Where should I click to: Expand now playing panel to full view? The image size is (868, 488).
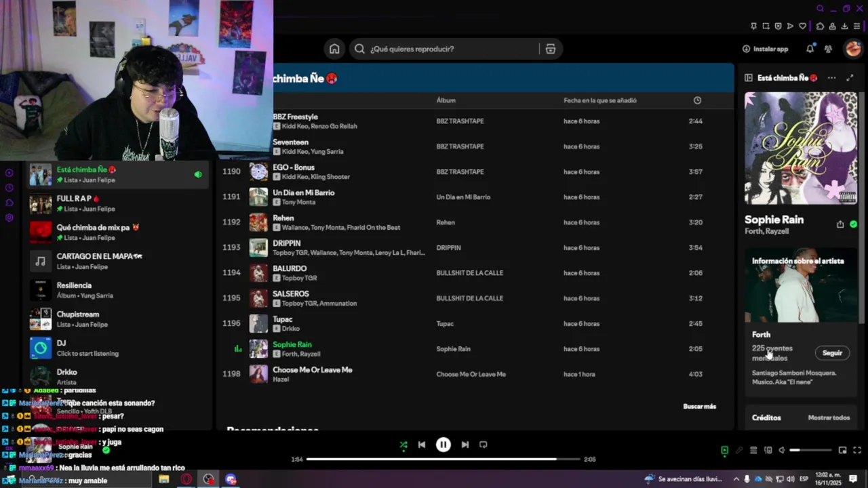click(850, 78)
